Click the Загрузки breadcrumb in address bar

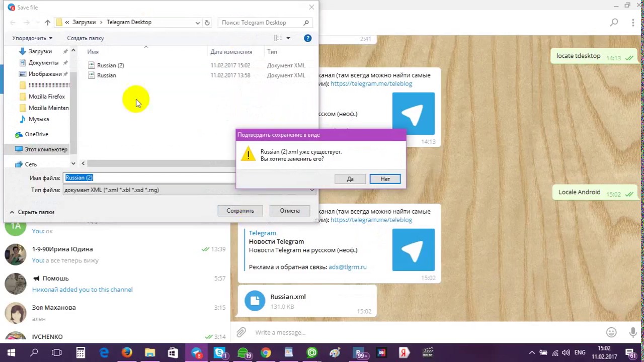click(84, 22)
